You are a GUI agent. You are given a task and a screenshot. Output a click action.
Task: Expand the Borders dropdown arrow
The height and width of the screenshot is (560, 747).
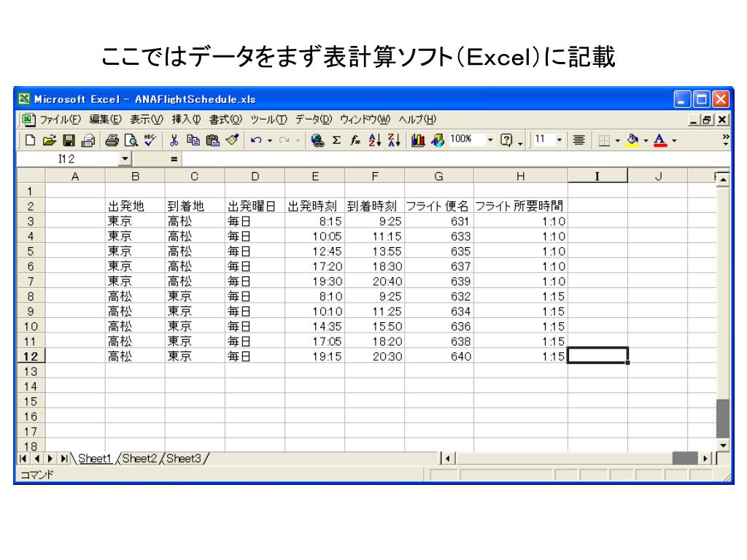617,141
